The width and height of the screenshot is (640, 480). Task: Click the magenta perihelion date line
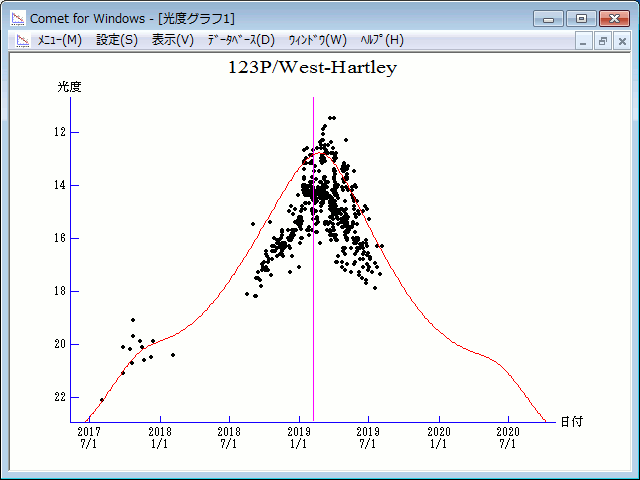[x=313, y=259]
